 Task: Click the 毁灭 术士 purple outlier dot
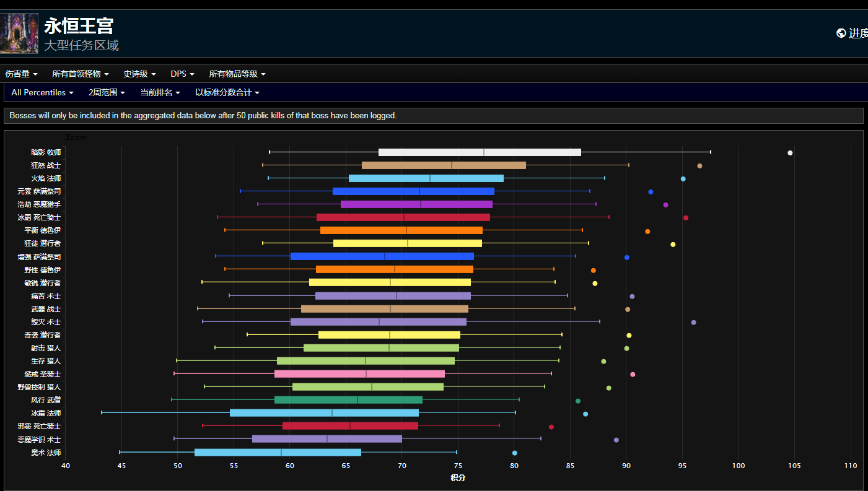click(693, 323)
